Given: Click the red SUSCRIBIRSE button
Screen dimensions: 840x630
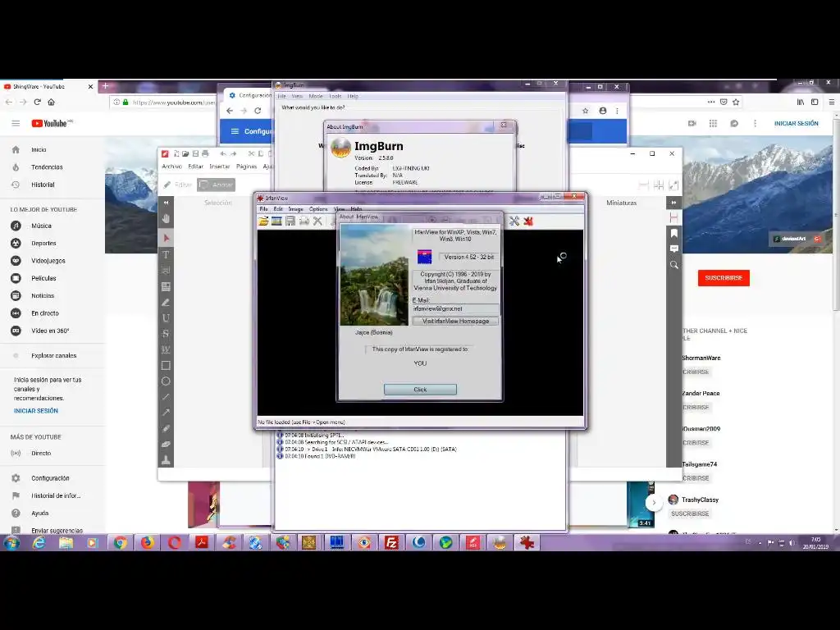Looking at the screenshot, I should point(724,278).
